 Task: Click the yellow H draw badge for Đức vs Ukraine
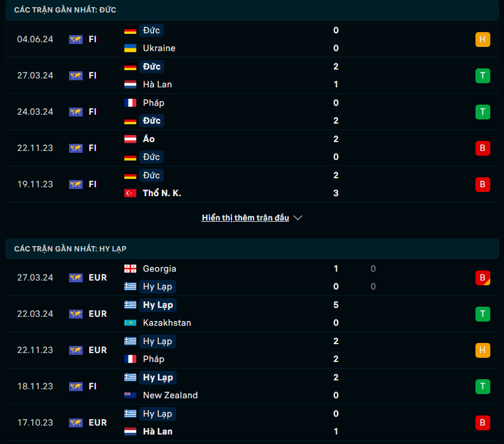coord(483,39)
